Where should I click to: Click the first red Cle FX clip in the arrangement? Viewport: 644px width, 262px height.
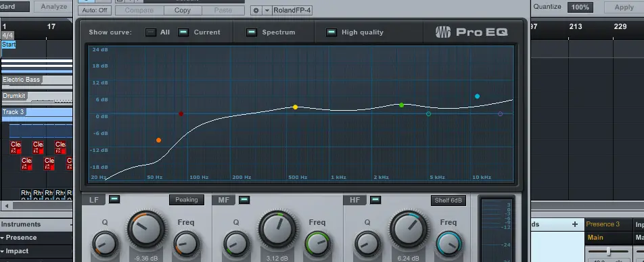(16, 147)
